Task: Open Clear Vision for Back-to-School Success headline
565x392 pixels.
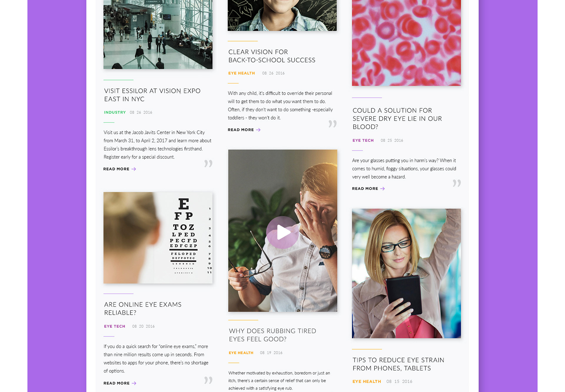Action: (x=272, y=56)
